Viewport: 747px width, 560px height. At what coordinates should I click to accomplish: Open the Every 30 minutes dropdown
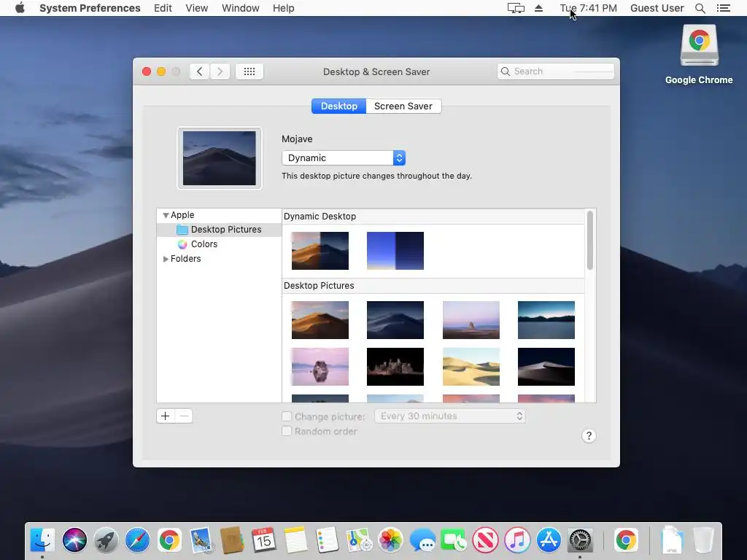pyautogui.click(x=449, y=416)
